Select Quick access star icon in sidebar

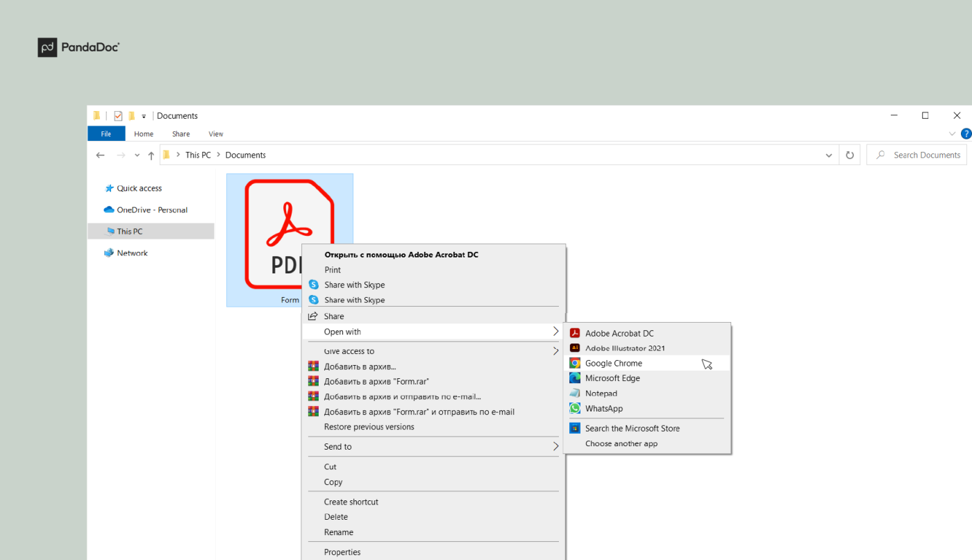tap(109, 188)
